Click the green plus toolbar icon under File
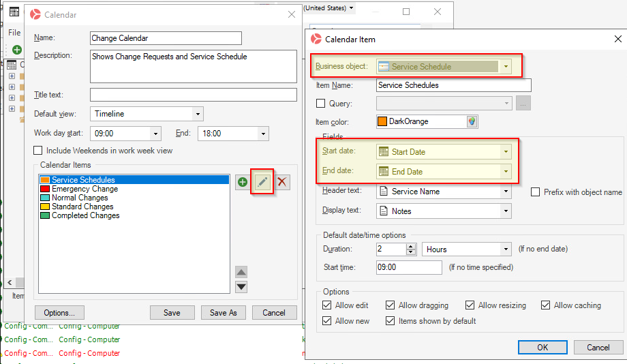627x364 pixels. tap(16, 50)
